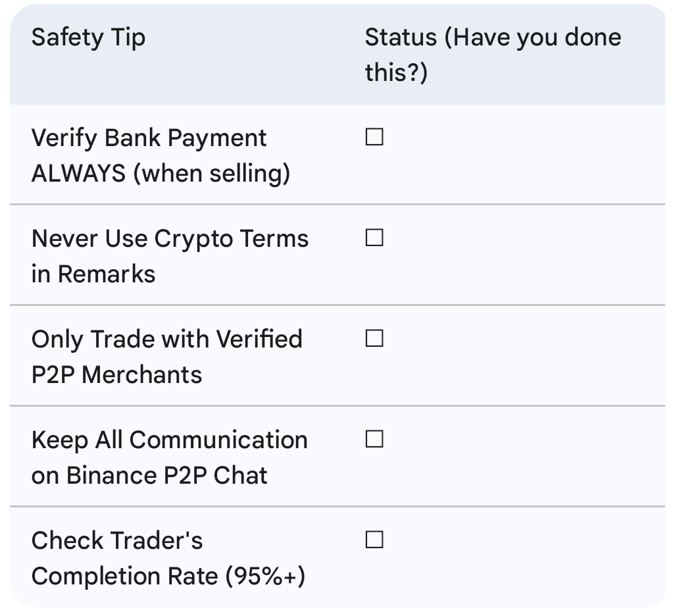Tick the Never Use Crypto Terms checkbox
This screenshot has width=673, height=616.
pos(374,238)
